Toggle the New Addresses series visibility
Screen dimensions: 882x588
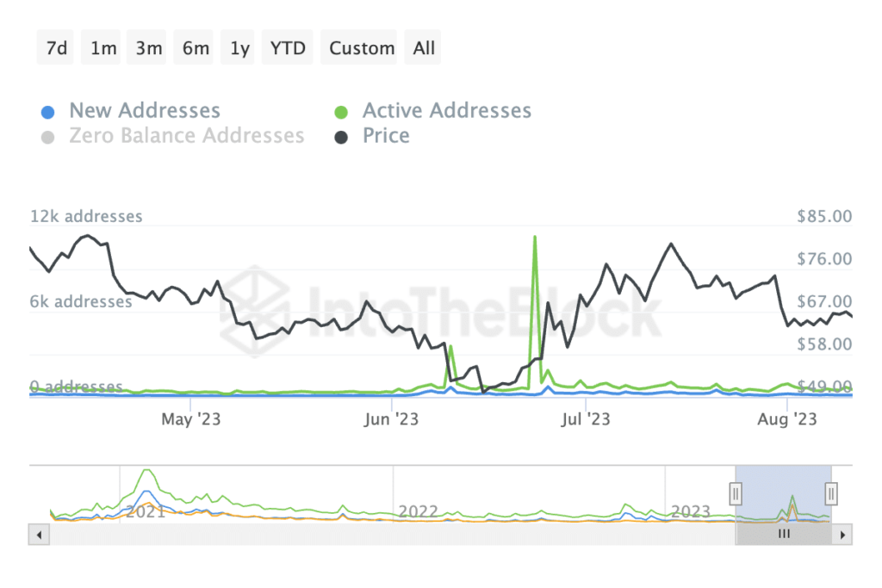pyautogui.click(x=143, y=110)
